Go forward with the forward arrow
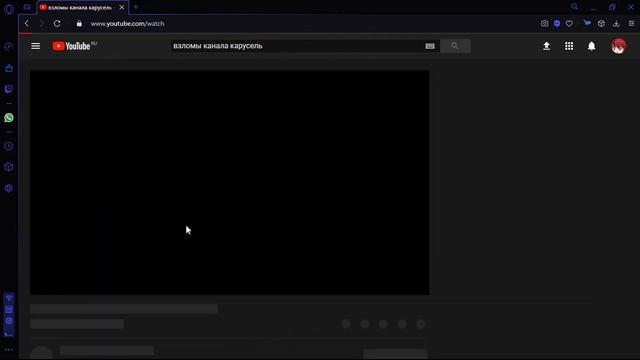The height and width of the screenshot is (360, 640). [42, 24]
